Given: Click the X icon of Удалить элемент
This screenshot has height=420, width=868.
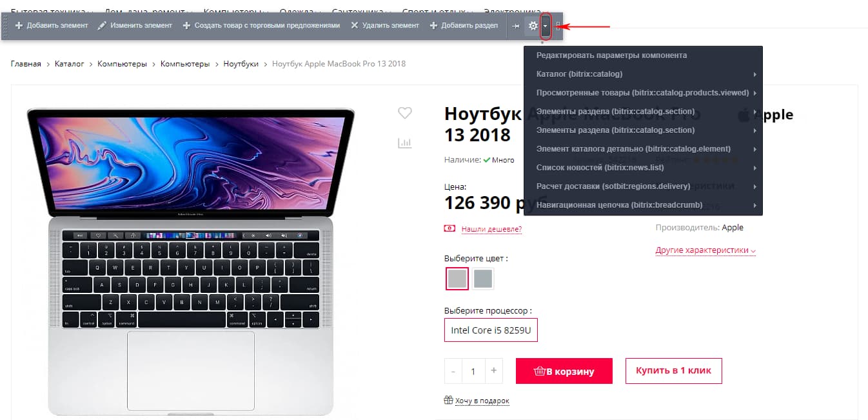Looking at the screenshot, I should [354, 26].
